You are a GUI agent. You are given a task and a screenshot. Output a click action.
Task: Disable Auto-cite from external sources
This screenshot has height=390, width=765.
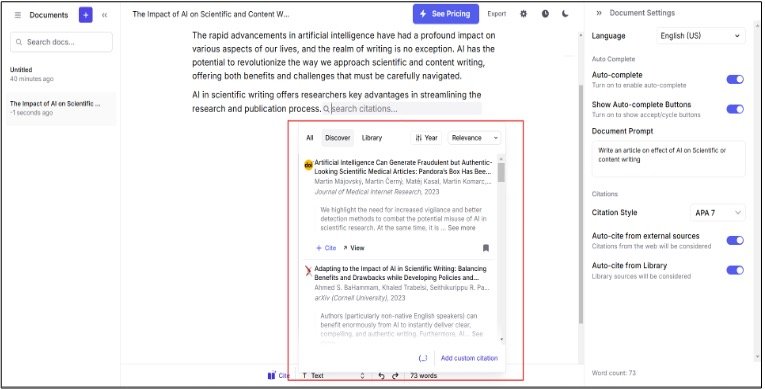click(735, 240)
